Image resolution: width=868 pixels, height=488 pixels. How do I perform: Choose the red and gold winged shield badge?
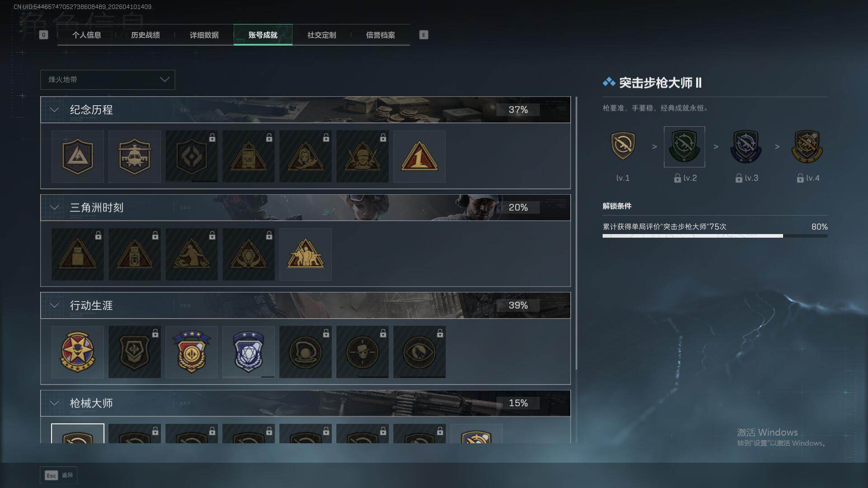pyautogui.click(x=191, y=352)
